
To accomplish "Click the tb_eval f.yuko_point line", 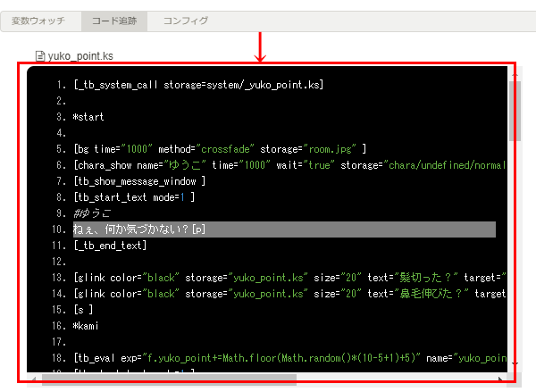I will 289,358.
